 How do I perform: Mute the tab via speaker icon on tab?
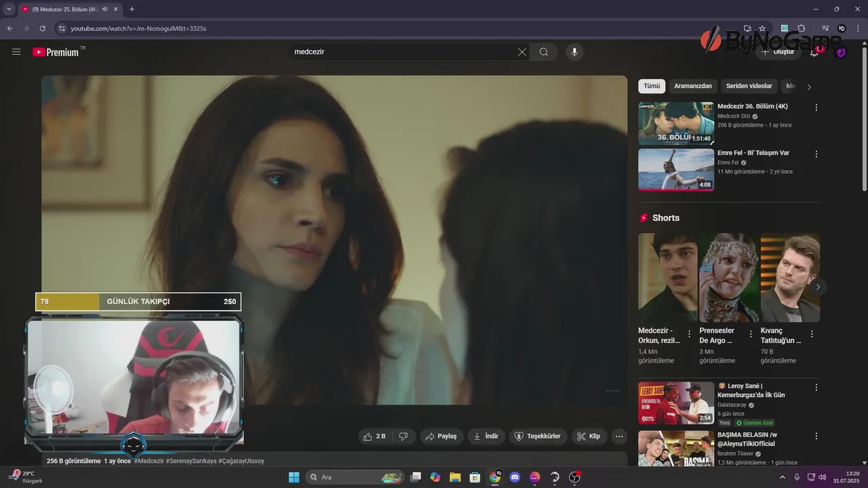pos(104,9)
